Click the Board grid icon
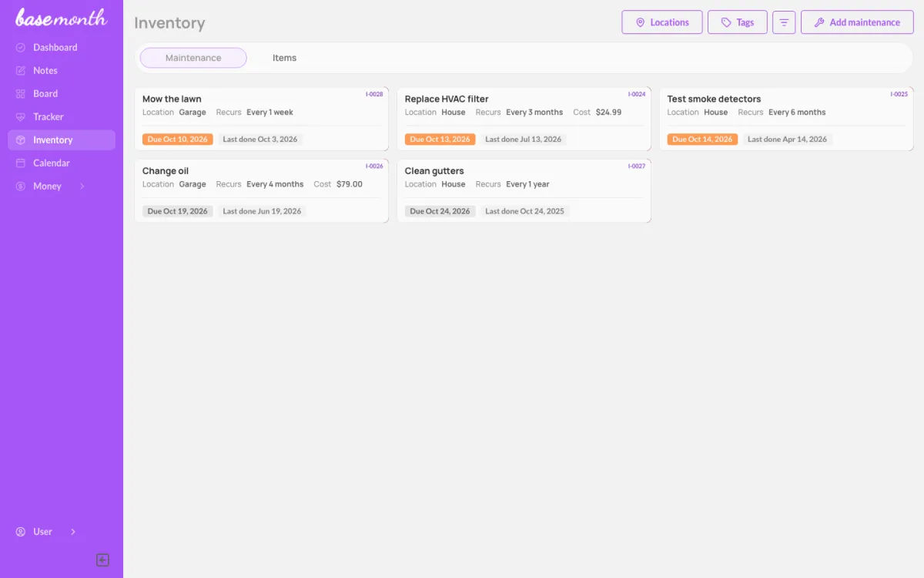Image resolution: width=924 pixels, height=578 pixels. pos(21,94)
